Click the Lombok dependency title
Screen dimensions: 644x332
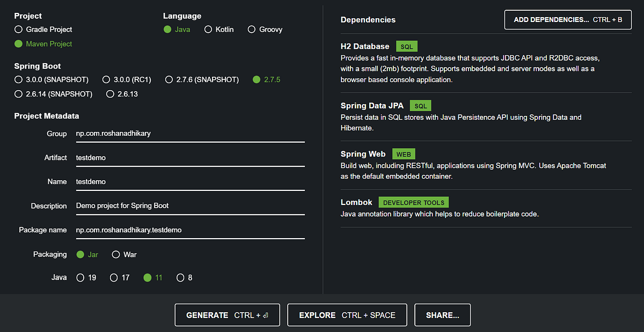coord(356,203)
